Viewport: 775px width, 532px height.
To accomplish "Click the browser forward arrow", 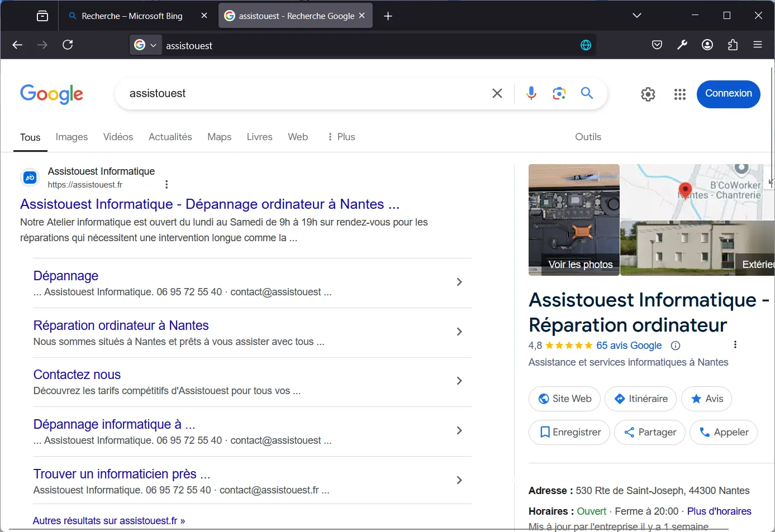I will click(42, 45).
